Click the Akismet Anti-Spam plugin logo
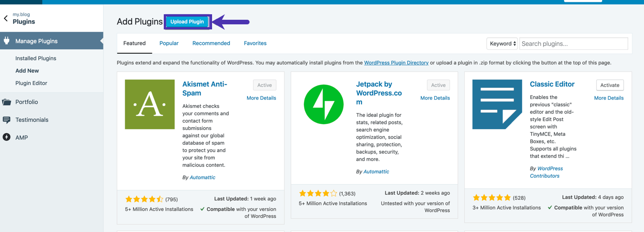The image size is (644, 232). (149, 104)
